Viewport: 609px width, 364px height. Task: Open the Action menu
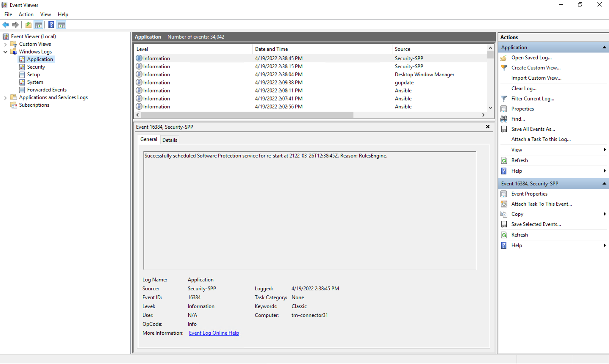click(x=26, y=14)
